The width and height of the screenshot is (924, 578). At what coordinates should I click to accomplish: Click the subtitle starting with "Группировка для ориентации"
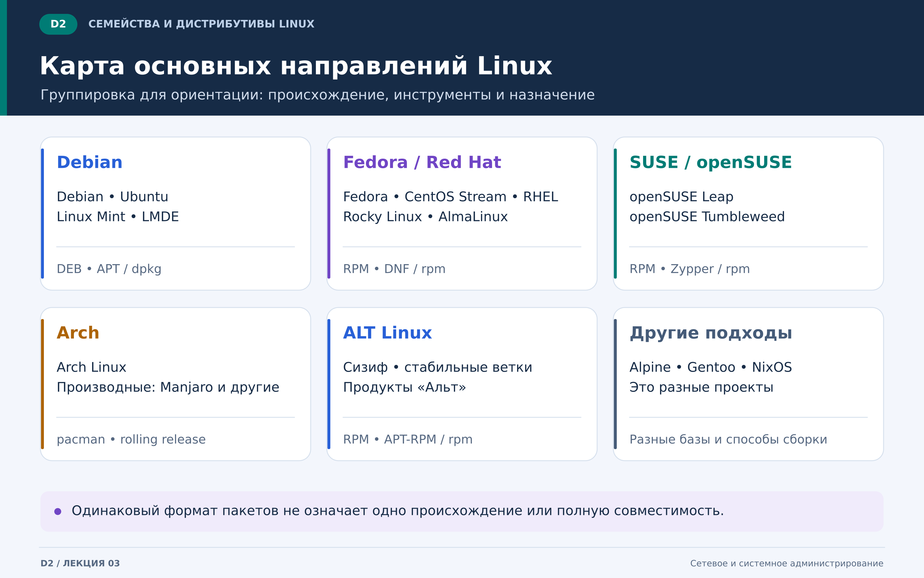317,95
